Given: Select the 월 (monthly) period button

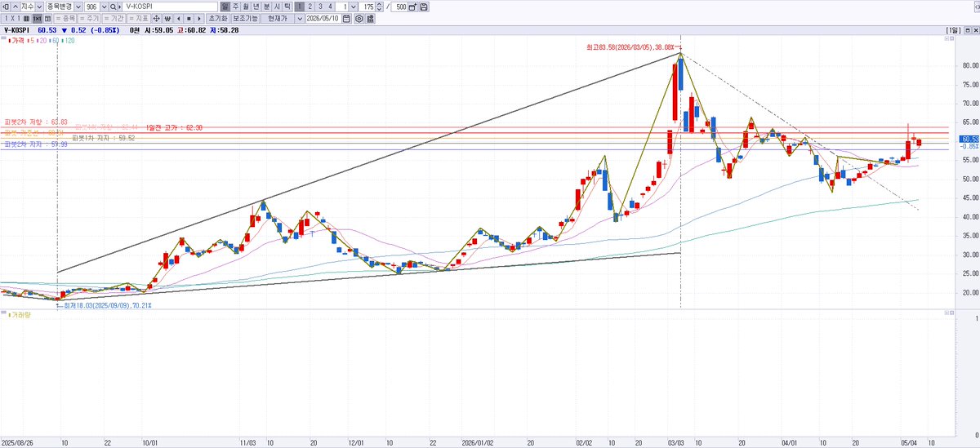Looking at the screenshot, I should pos(246,7).
